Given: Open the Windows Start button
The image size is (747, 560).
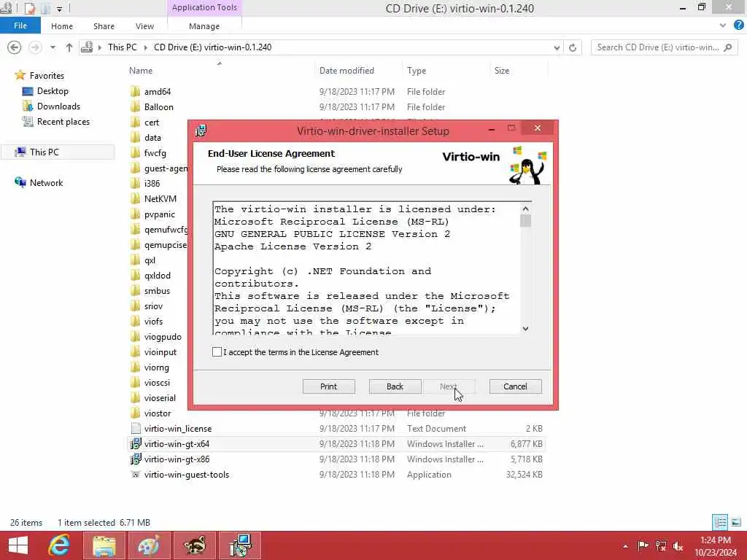Looking at the screenshot, I should (18, 545).
